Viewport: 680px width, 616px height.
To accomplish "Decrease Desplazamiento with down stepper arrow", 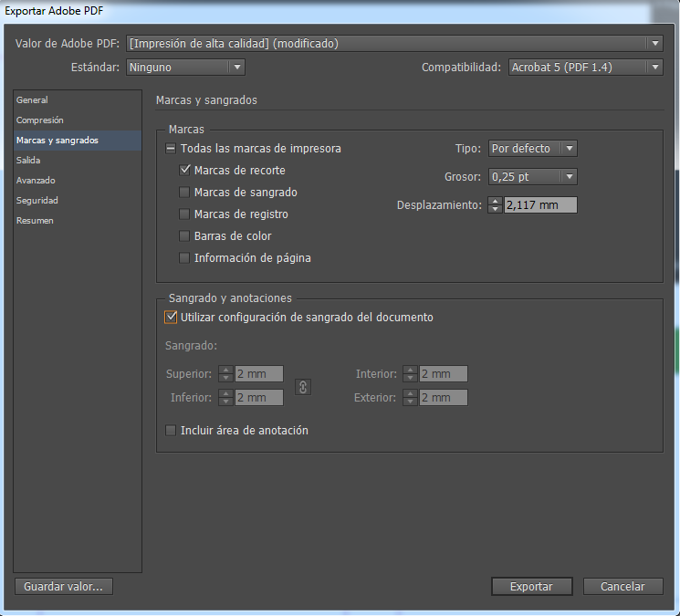I will click(495, 209).
